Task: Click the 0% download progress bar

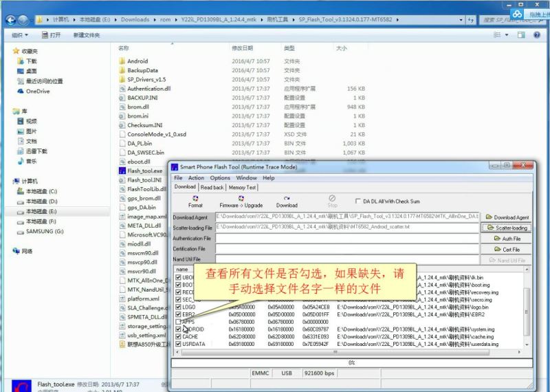Action: 352,363
